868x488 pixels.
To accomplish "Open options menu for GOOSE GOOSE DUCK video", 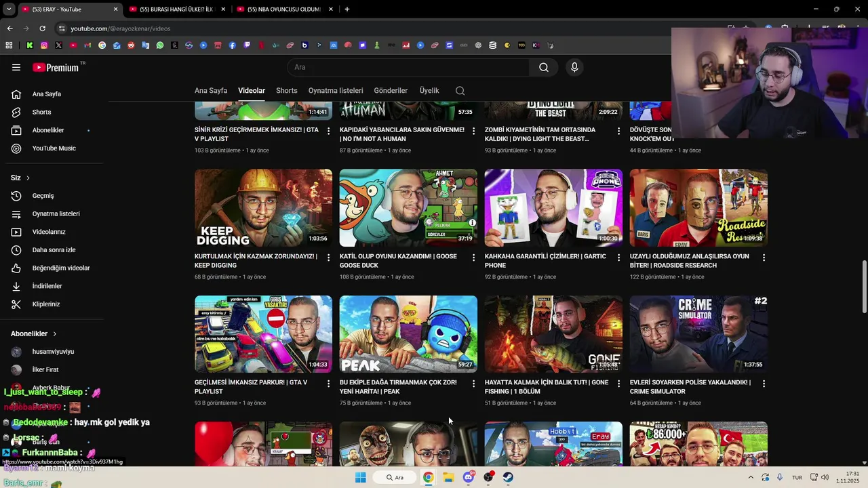I will [474, 258].
